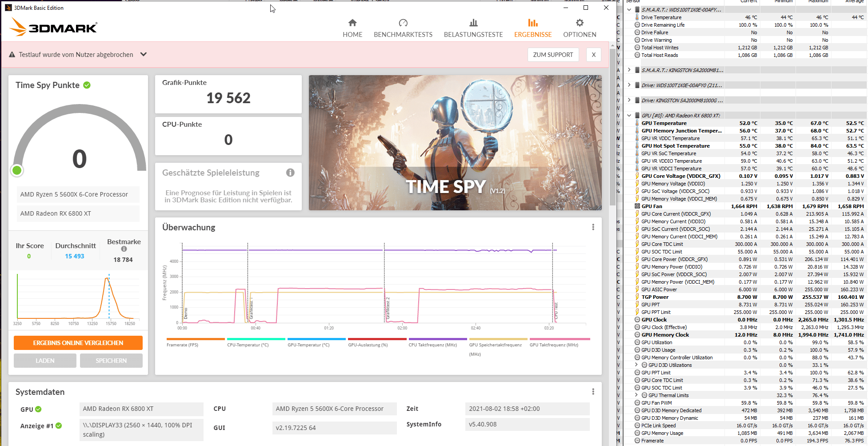The height and width of the screenshot is (446, 868).
Task: Collapse GPU [#0]: AMD Radeon RX 6800 XT node
Action: pyautogui.click(x=629, y=115)
